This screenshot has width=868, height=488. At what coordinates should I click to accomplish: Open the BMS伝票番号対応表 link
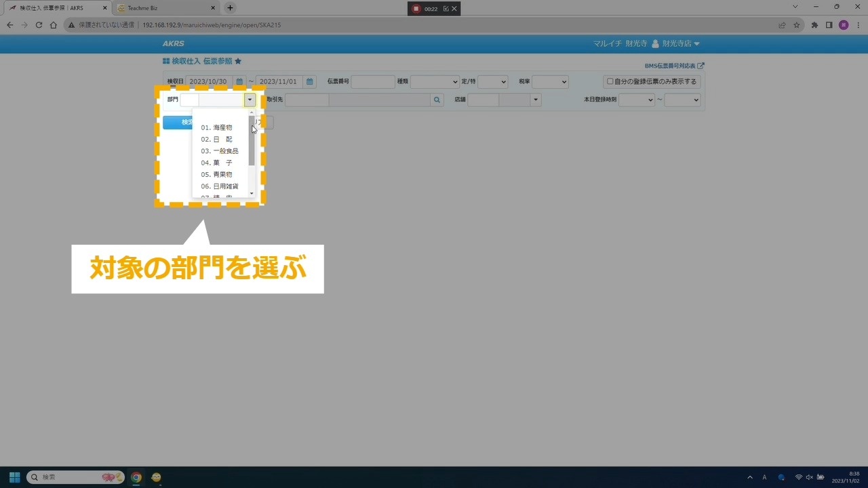tap(674, 66)
